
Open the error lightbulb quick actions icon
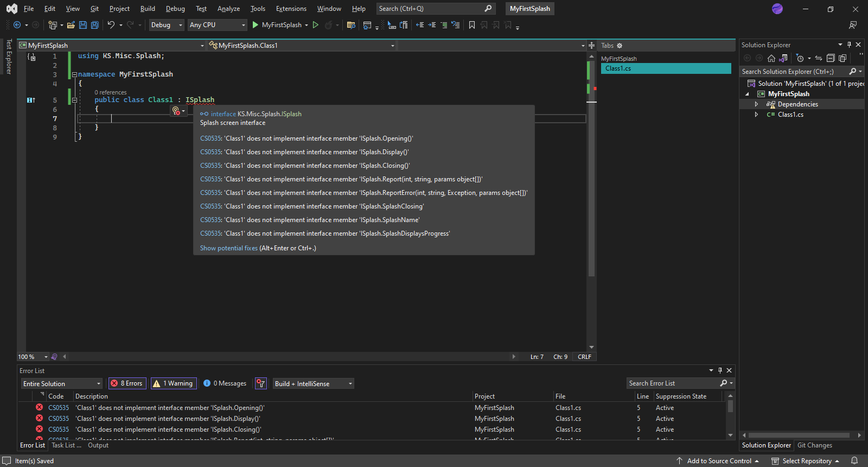click(176, 111)
